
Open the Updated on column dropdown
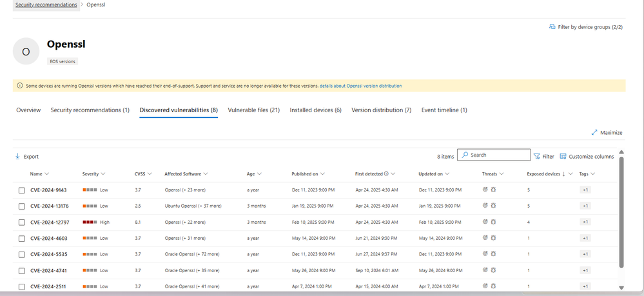pyautogui.click(x=447, y=174)
